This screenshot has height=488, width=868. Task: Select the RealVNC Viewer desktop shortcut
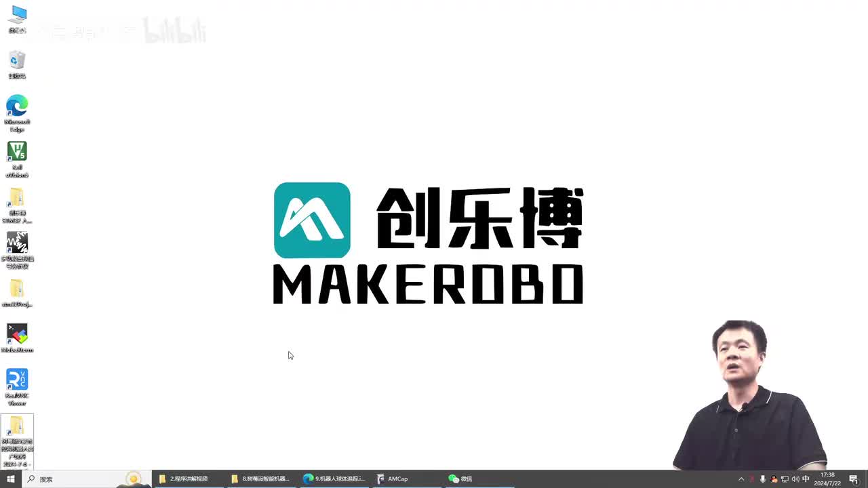coord(17,388)
